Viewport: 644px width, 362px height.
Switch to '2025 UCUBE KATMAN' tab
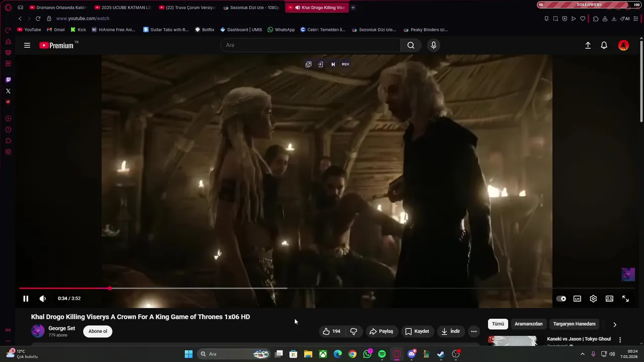point(123,8)
